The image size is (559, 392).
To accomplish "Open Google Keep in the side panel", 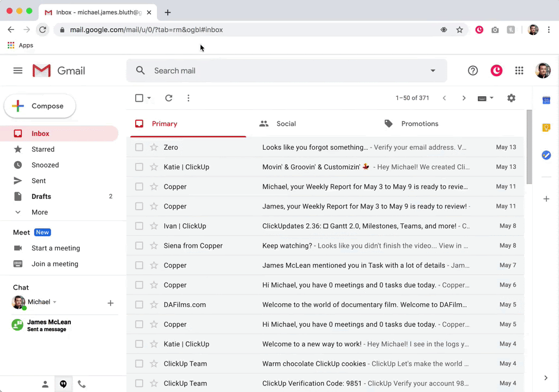I will (546, 128).
